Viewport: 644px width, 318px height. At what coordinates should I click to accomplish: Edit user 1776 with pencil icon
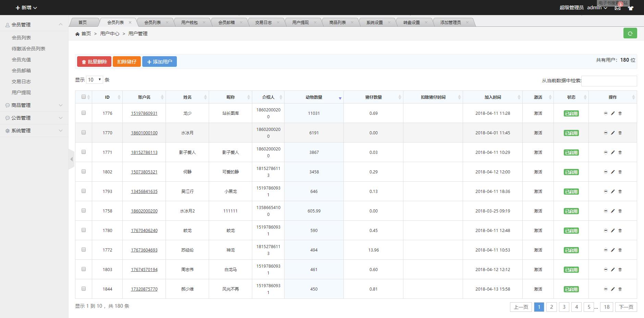click(x=613, y=113)
